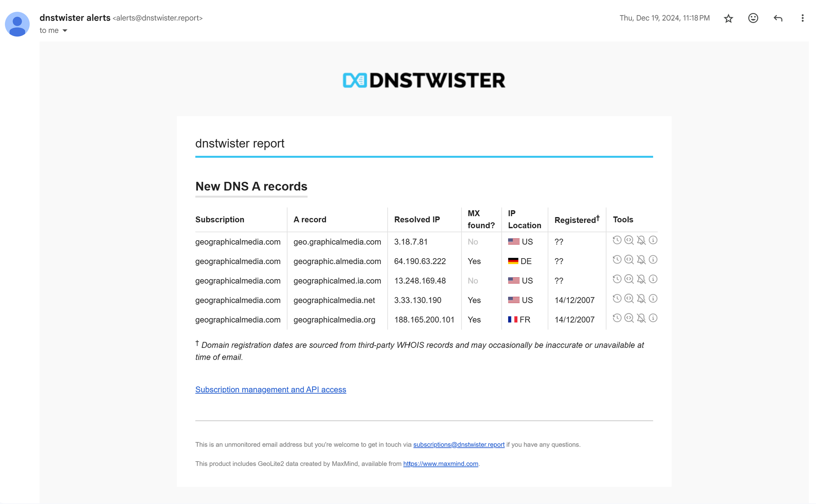Open history icon for geo.graphicalmedia.com row
This screenshot has height=504, width=816.
[x=617, y=240]
